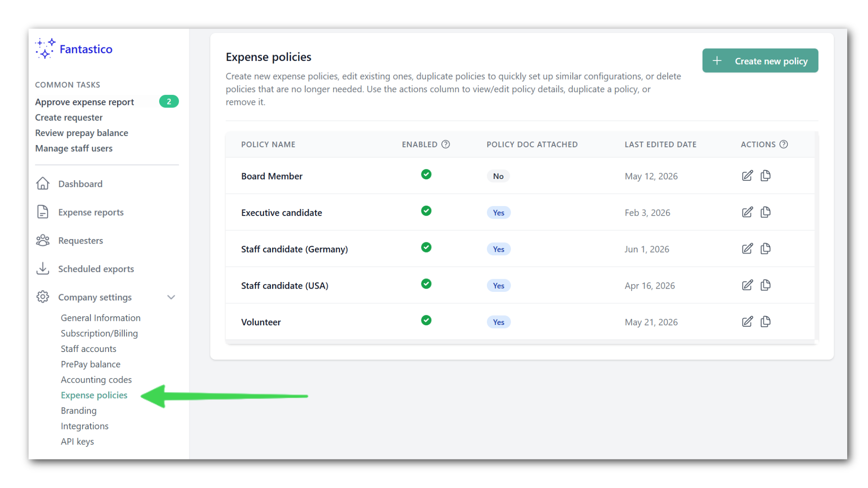Edit the Volunteer policy
The width and height of the screenshot is (868, 488).
pos(747,322)
